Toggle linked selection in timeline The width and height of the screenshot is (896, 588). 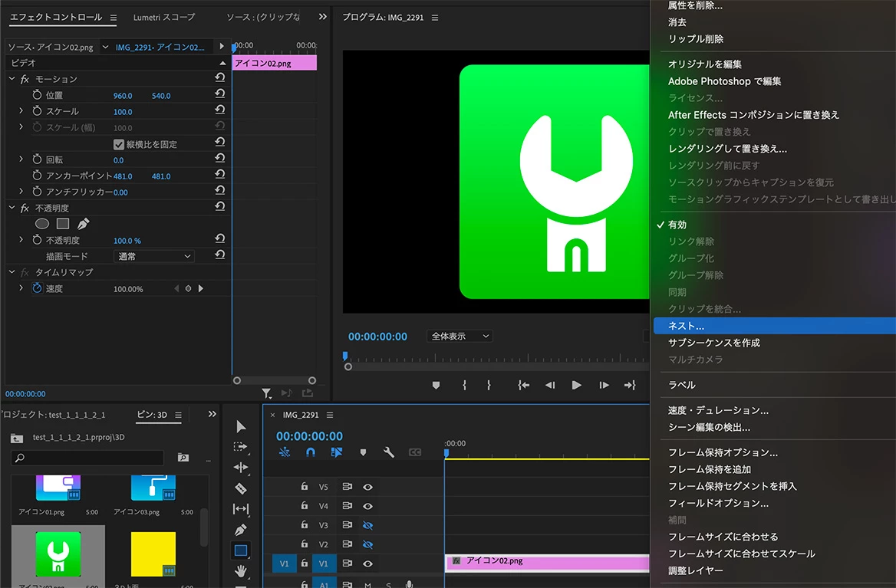(x=337, y=452)
